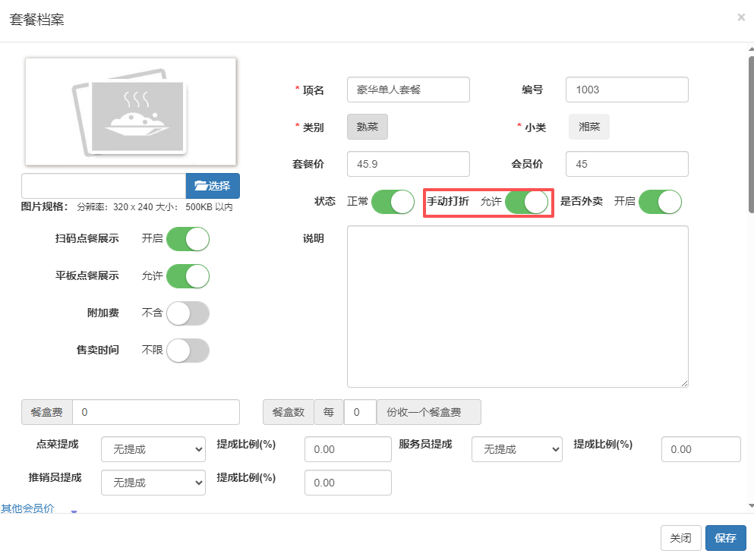This screenshot has width=754, height=560.
Task: Disable the 手动打折 允许 switch
Action: 526,202
